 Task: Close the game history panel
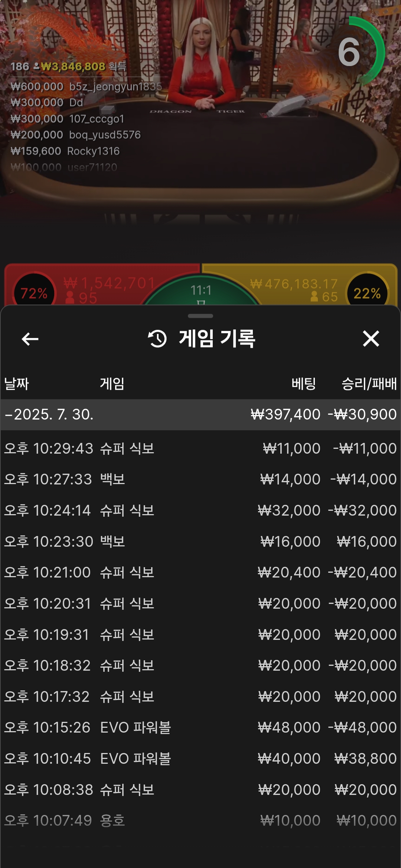[x=371, y=339]
